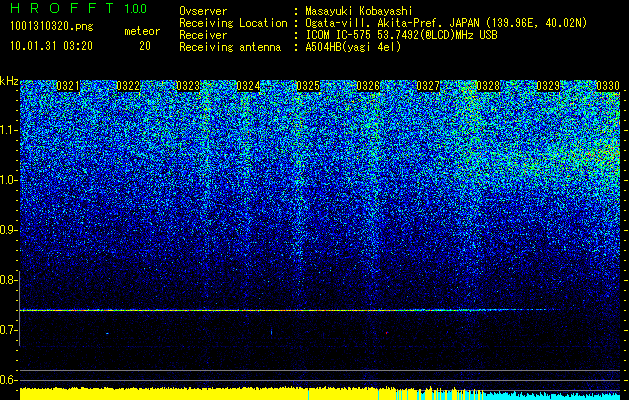Click the 0.6 frequency axis label
The width and height of the screenshot is (629, 400).
pyautogui.click(x=8, y=380)
